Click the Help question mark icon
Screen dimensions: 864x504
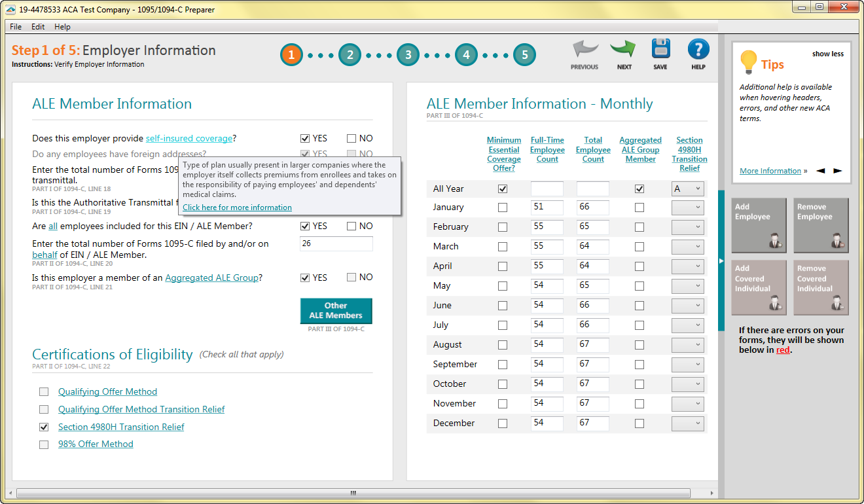pyautogui.click(x=698, y=47)
